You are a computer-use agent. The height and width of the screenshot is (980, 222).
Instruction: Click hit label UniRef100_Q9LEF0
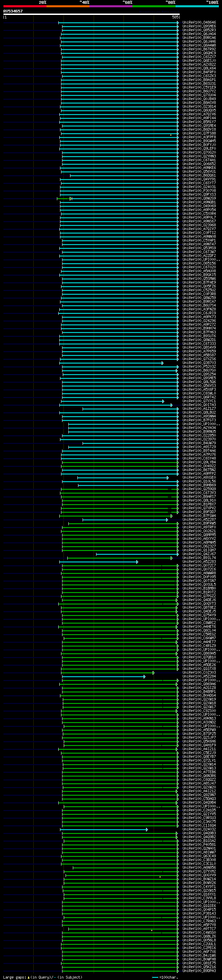click(199, 148)
